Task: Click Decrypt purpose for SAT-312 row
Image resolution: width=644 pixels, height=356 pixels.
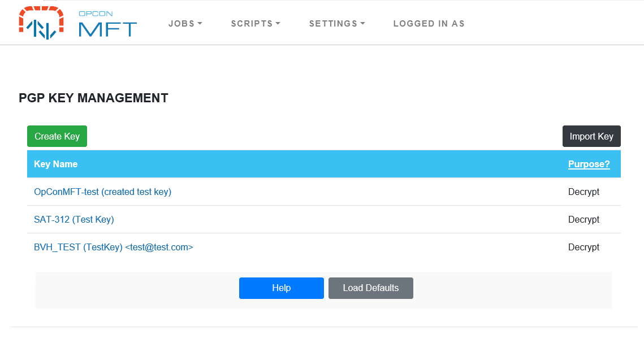Action: pyautogui.click(x=584, y=219)
